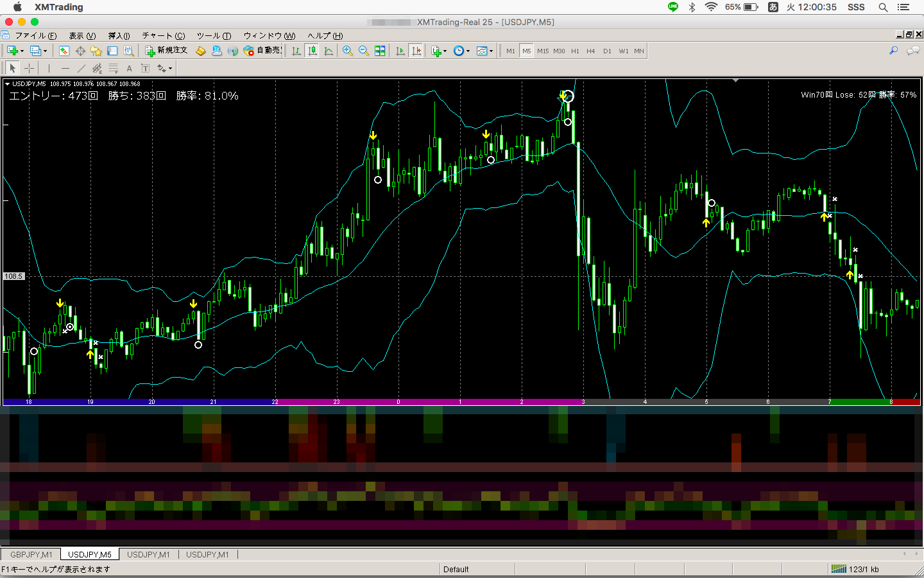This screenshot has height=578, width=924.
Task: Open the arrows objects icon
Action: coord(161,68)
